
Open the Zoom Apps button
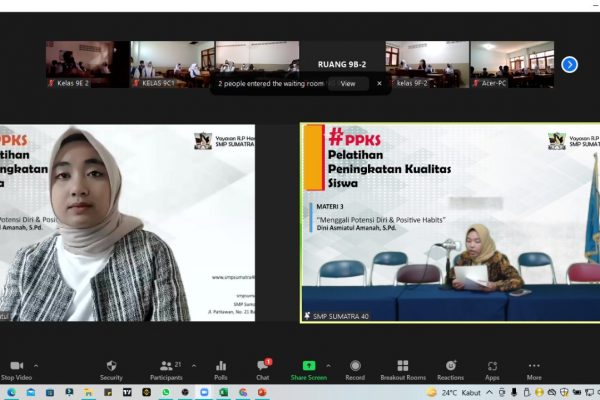pos(492,370)
